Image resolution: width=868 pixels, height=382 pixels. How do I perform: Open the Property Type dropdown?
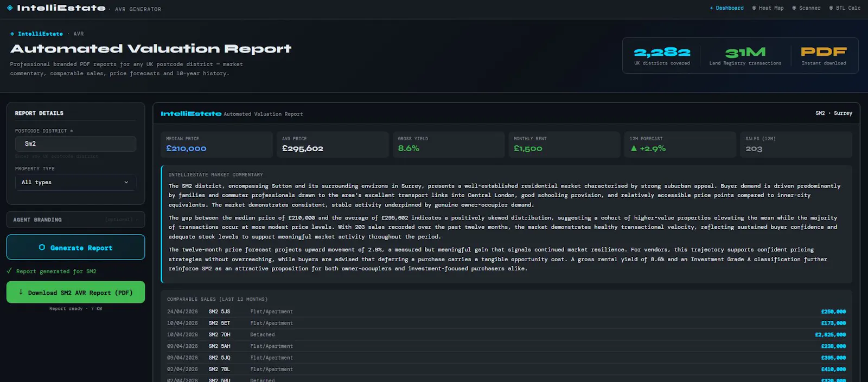75,183
